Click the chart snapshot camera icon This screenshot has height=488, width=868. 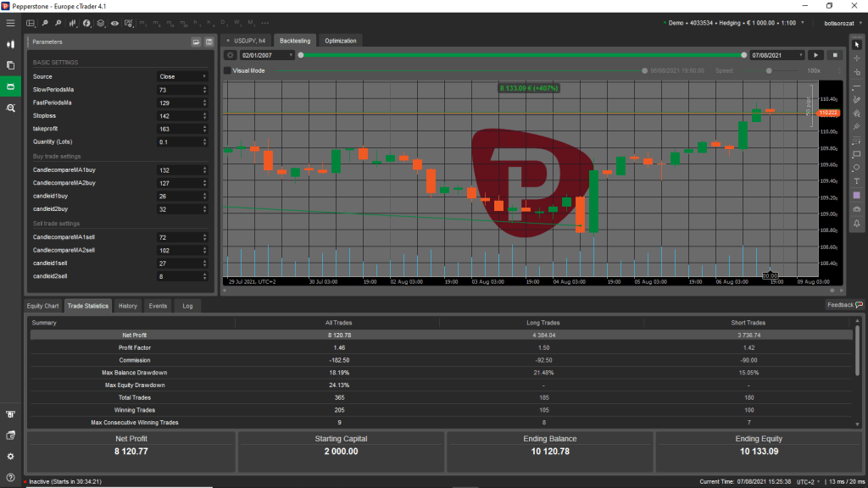pos(857,208)
